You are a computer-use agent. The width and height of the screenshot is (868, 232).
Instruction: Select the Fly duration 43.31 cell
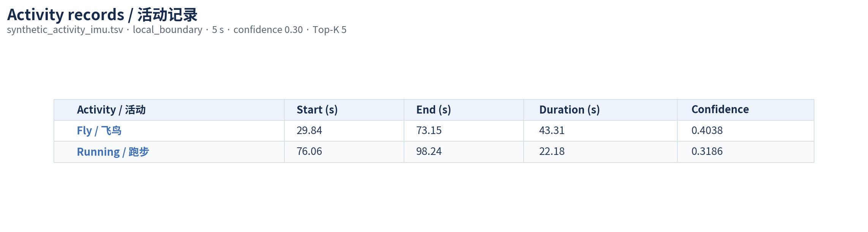(x=600, y=131)
